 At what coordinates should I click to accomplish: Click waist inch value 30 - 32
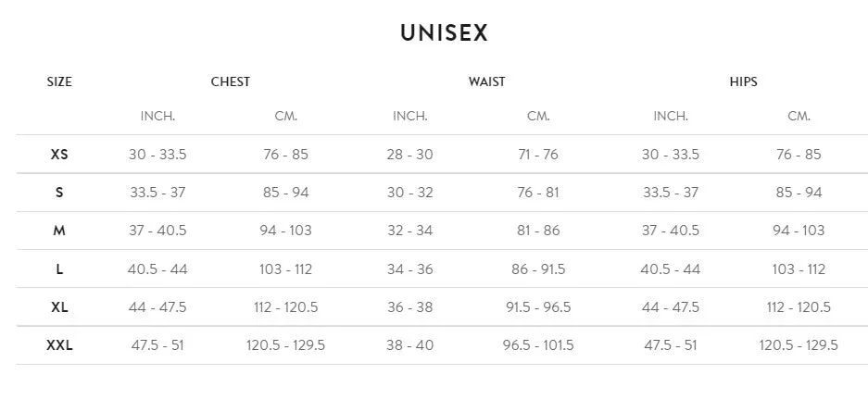pyautogui.click(x=409, y=193)
